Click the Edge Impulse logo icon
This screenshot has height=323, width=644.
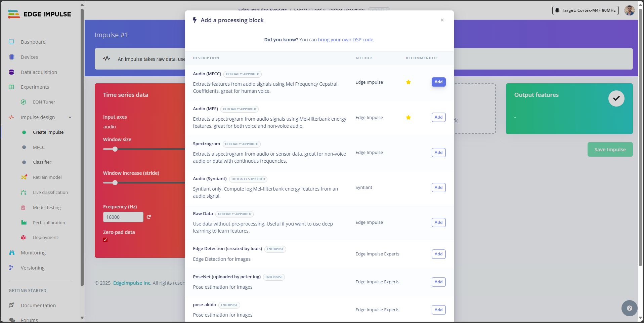click(x=14, y=14)
